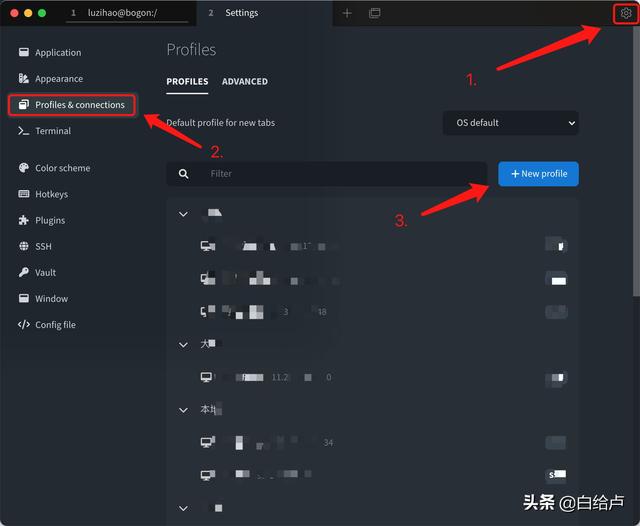Open Terminal settings page
Image resolution: width=640 pixels, height=526 pixels.
tap(53, 131)
